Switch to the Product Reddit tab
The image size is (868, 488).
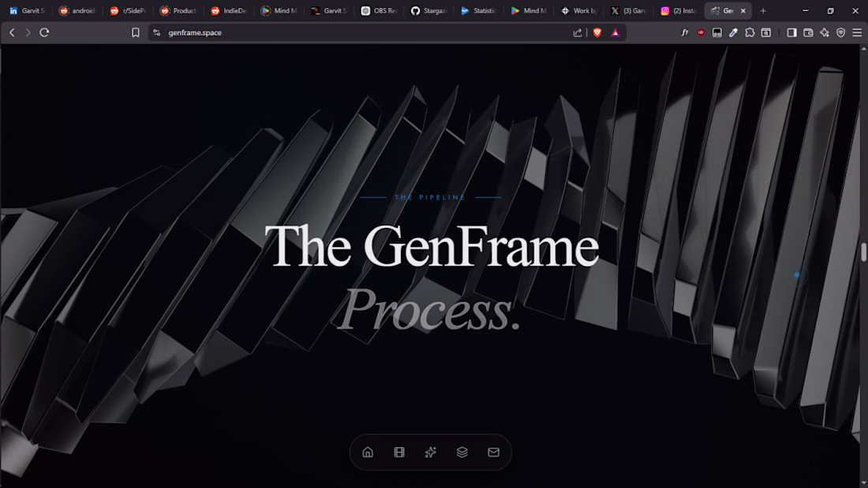pyautogui.click(x=179, y=10)
